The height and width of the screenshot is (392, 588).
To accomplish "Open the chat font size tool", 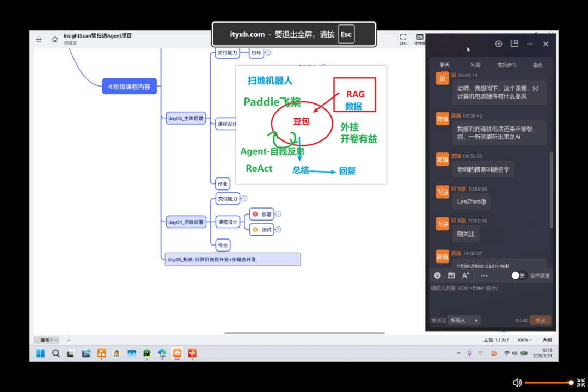I will point(465,275).
